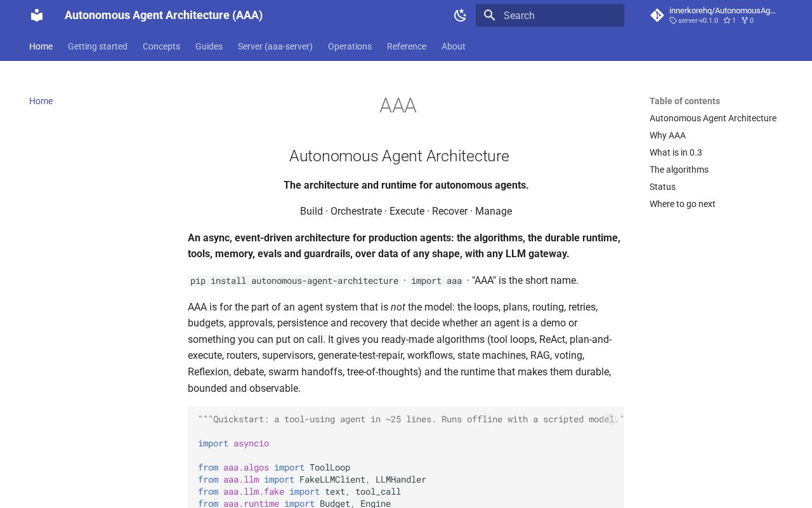The height and width of the screenshot is (508, 812).
Task: Jump to Autonomous Agent Architecture in contents
Action: (713, 118)
